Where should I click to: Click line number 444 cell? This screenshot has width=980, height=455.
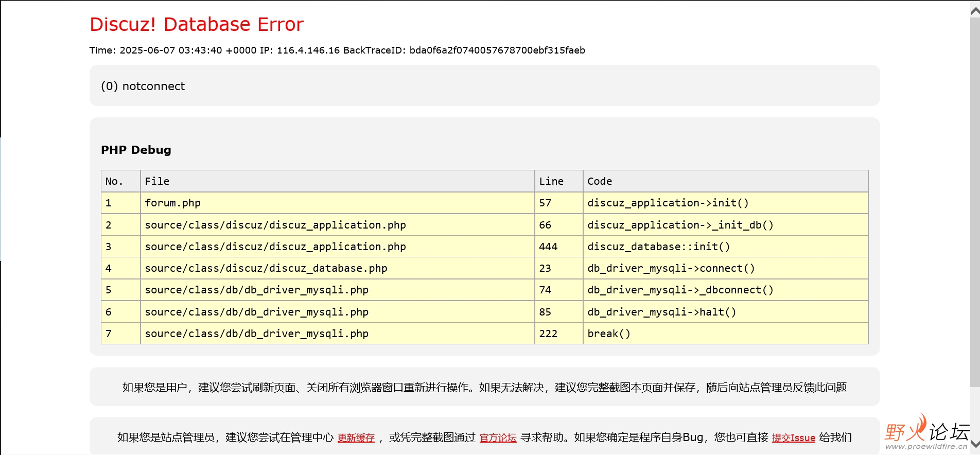coord(559,247)
